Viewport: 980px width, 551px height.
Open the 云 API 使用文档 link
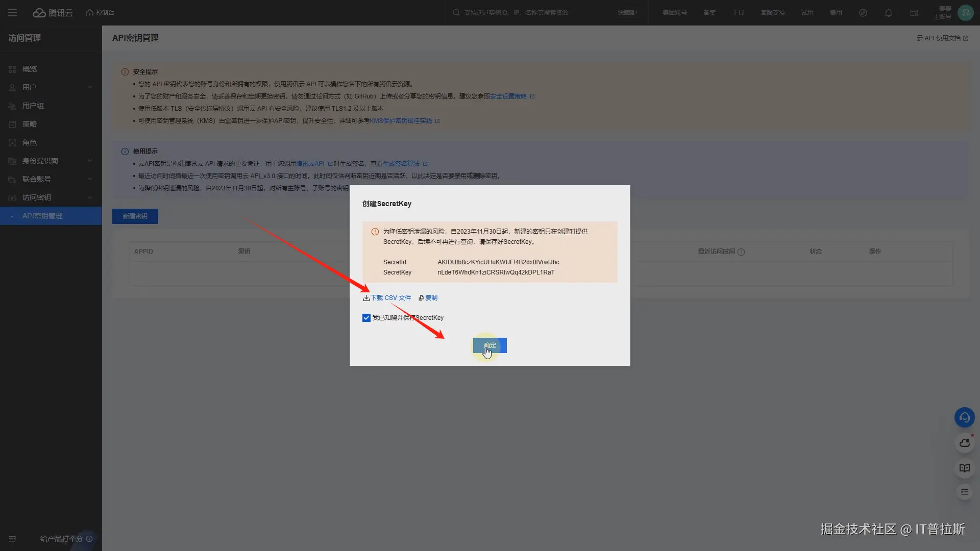[942, 38]
